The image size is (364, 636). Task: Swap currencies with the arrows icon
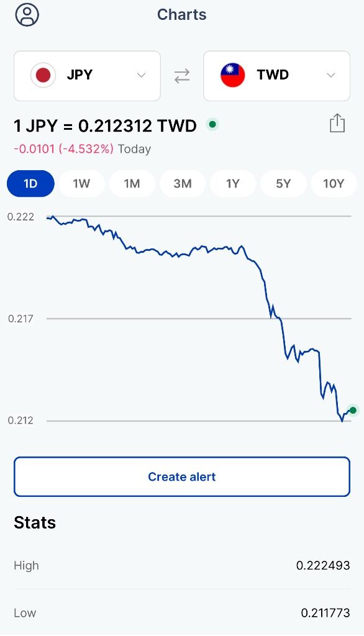coord(182,75)
